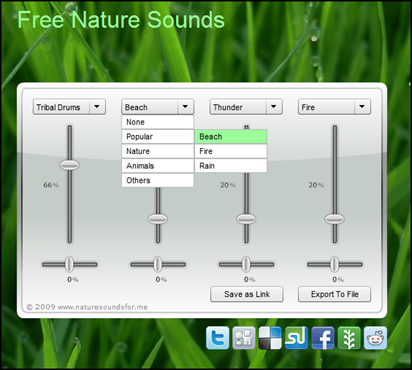
Task: Click Tribal Drums horizontal balance slider
Action: click(69, 264)
